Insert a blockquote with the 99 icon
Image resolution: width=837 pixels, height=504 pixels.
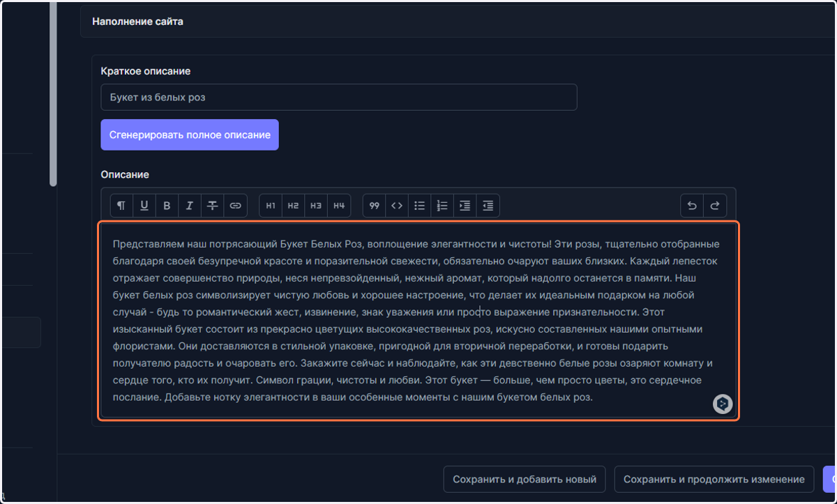[375, 206]
